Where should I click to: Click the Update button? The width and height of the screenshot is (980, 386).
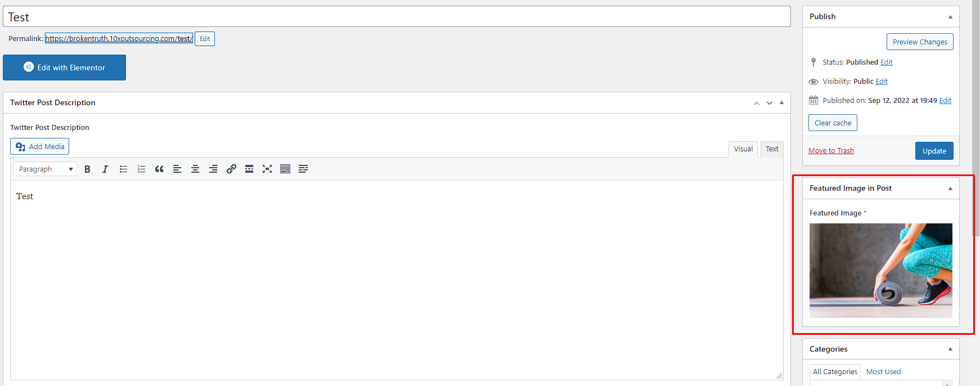tap(934, 151)
